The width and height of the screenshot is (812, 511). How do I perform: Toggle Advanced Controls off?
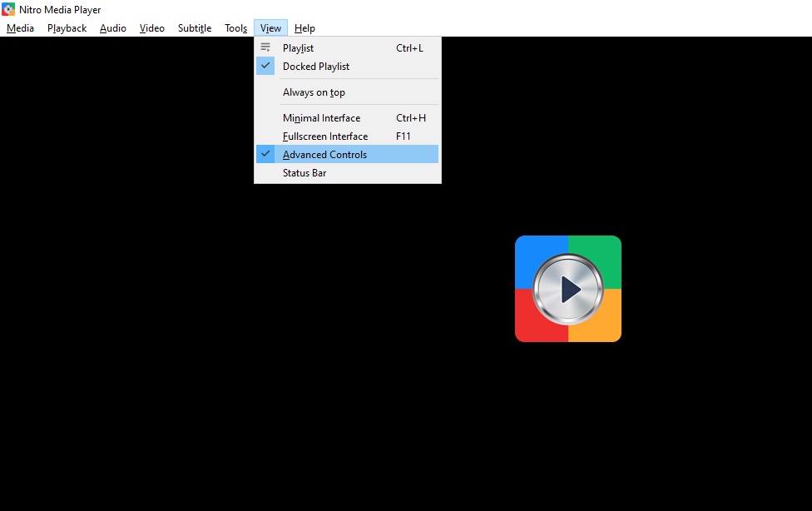(x=347, y=155)
